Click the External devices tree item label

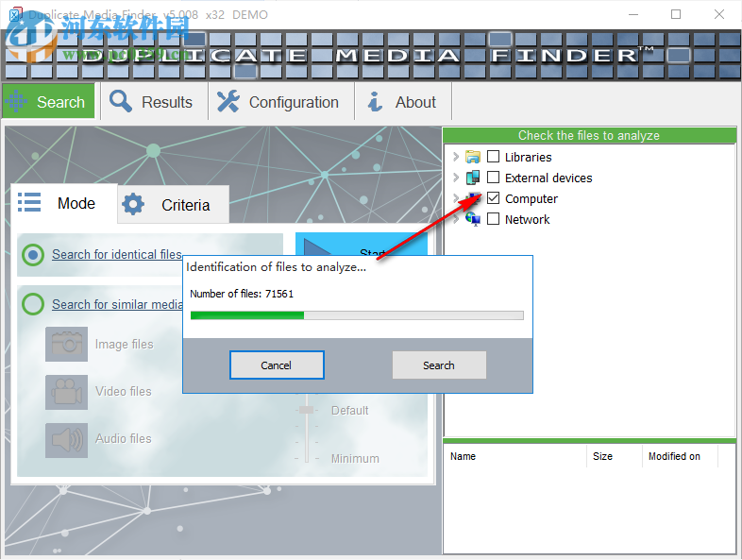click(x=548, y=178)
